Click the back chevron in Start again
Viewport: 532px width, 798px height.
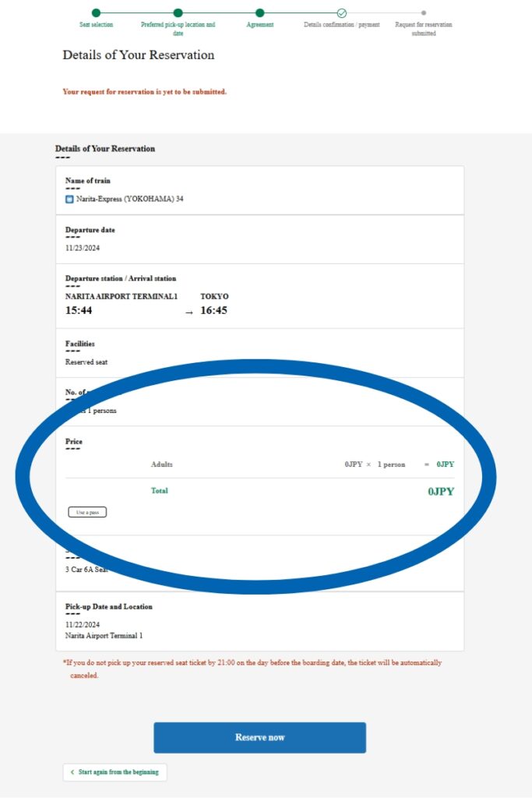click(x=72, y=772)
